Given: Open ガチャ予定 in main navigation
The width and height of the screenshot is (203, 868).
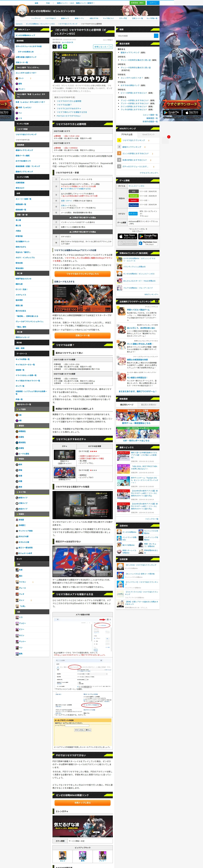Looking at the screenshot, I should 123,18.
